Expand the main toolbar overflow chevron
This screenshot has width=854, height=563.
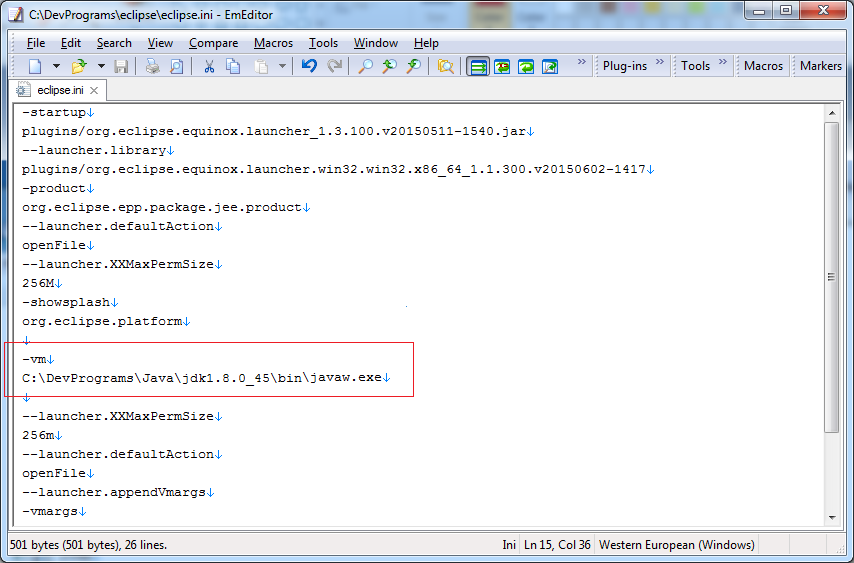coord(582,62)
